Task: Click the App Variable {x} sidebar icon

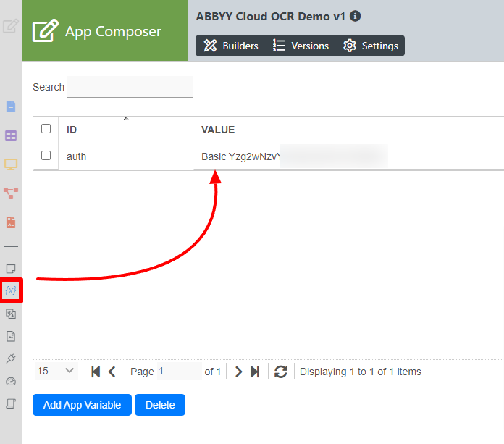Action: pos(11,290)
